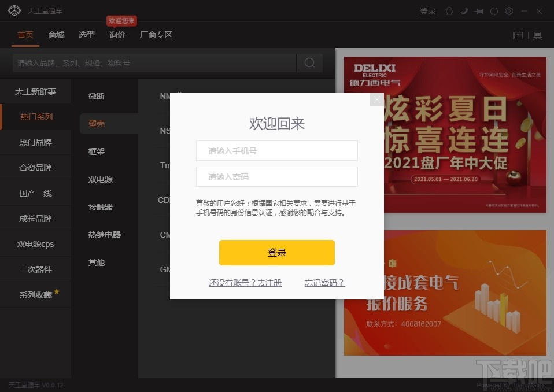Switch to the 商城 tab
Screen dimensions: 554x392
[56, 35]
